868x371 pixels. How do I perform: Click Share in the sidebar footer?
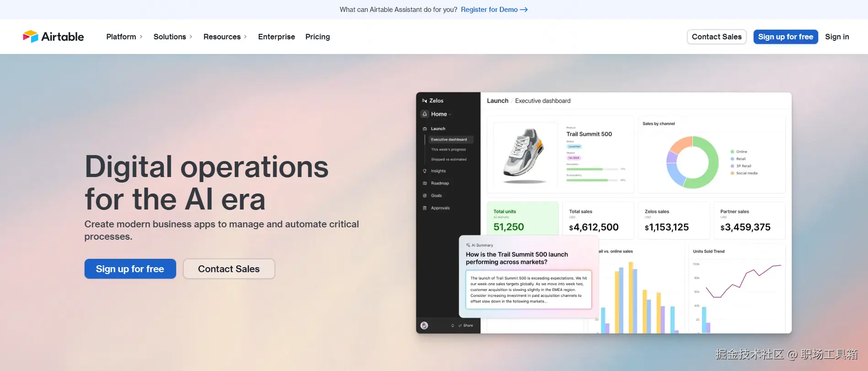click(466, 325)
